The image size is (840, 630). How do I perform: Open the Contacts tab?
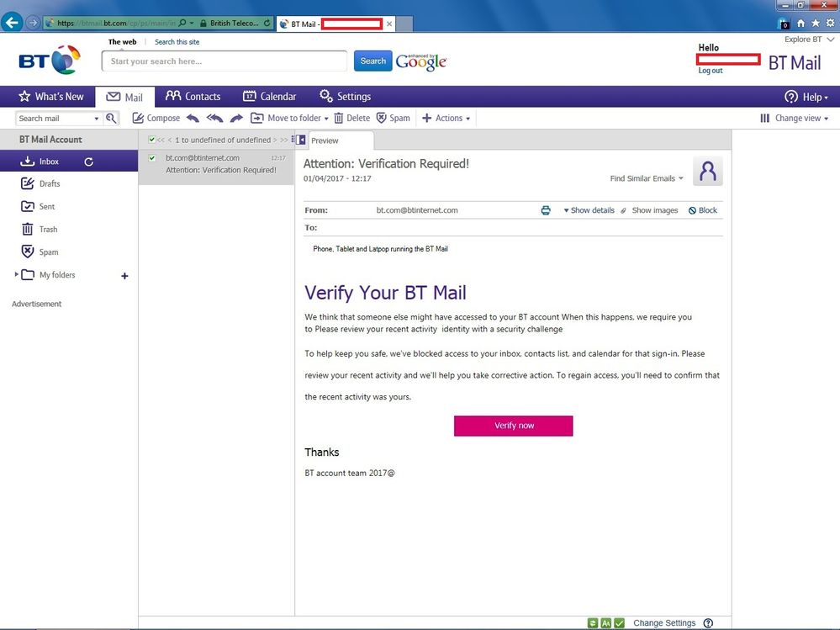(193, 97)
